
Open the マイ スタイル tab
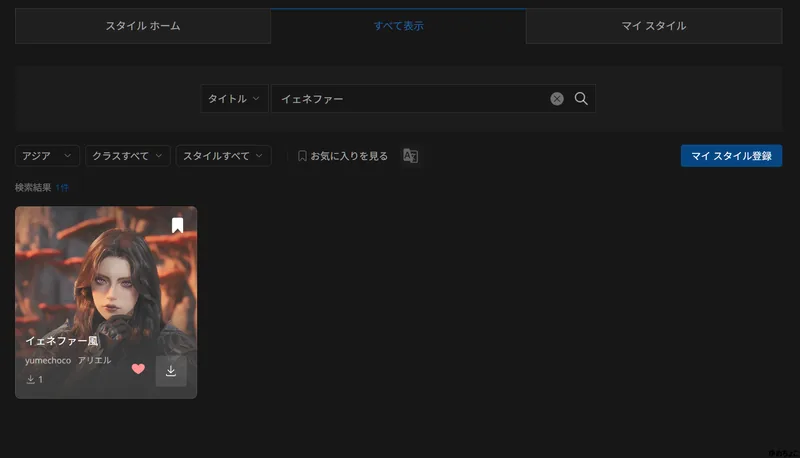[654, 26]
